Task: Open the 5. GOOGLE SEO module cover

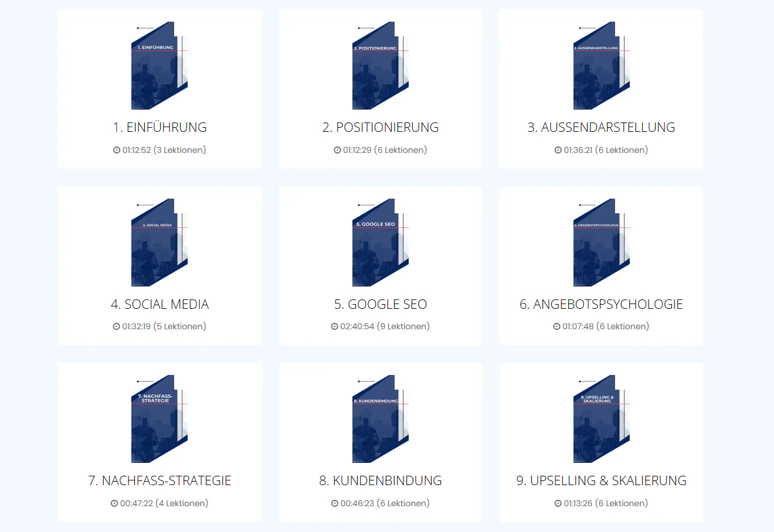Action: (381, 243)
